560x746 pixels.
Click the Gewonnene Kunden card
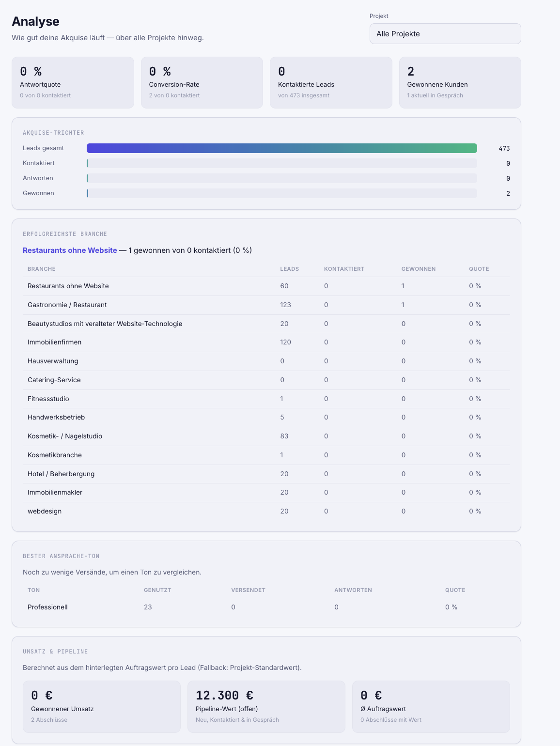pyautogui.click(x=460, y=83)
